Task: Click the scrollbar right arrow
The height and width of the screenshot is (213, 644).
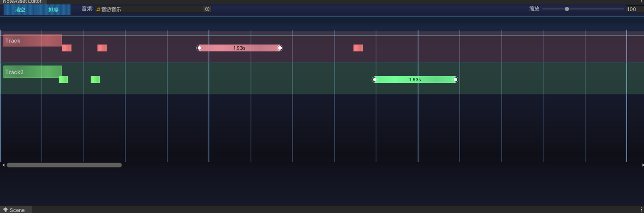Action: [642, 165]
